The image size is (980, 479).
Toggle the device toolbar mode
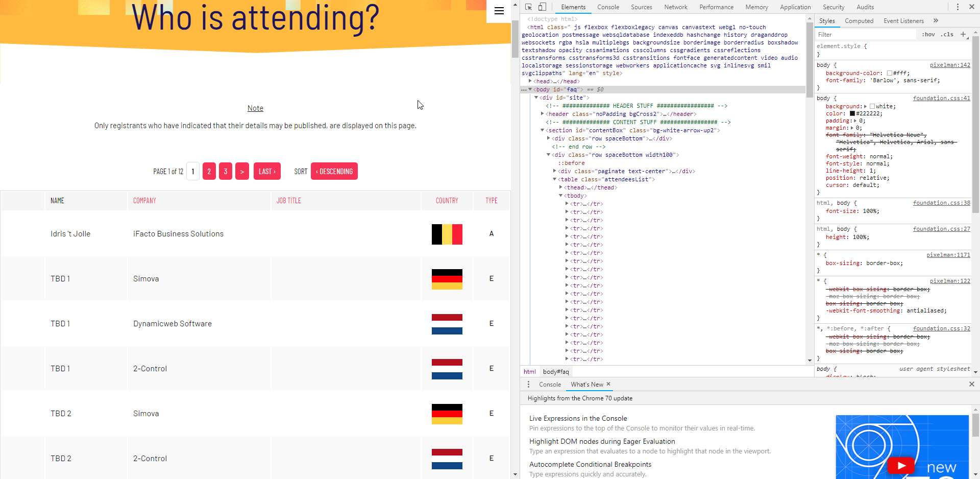click(x=543, y=7)
